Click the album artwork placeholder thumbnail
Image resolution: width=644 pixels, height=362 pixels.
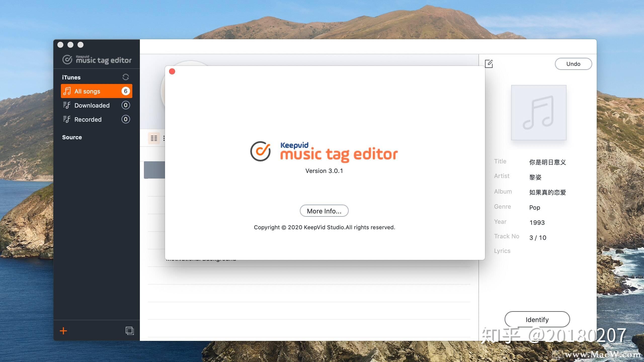(539, 112)
